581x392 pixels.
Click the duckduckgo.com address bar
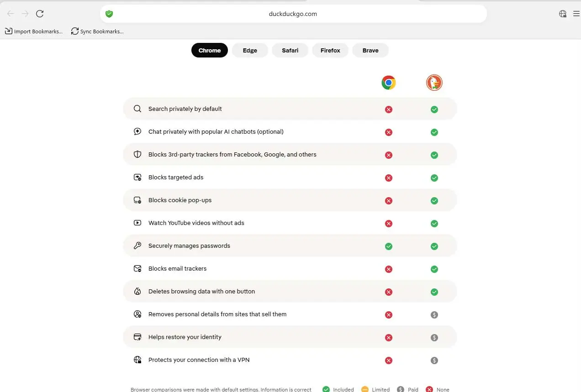point(293,14)
